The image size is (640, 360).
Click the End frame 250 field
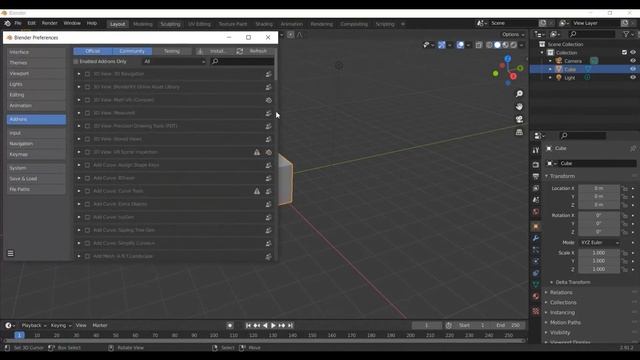point(507,325)
